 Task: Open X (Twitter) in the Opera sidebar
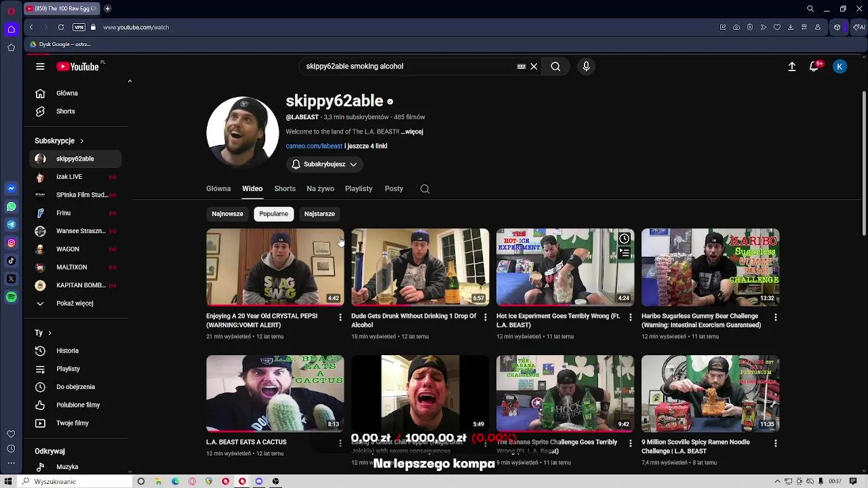pyautogui.click(x=11, y=279)
